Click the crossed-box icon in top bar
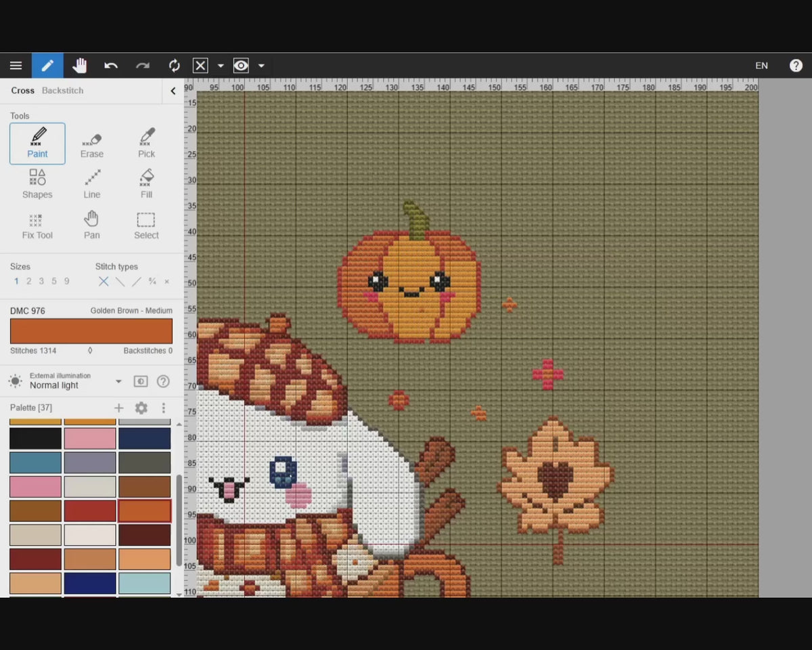Screen dimensions: 812x650 pyautogui.click(x=200, y=66)
